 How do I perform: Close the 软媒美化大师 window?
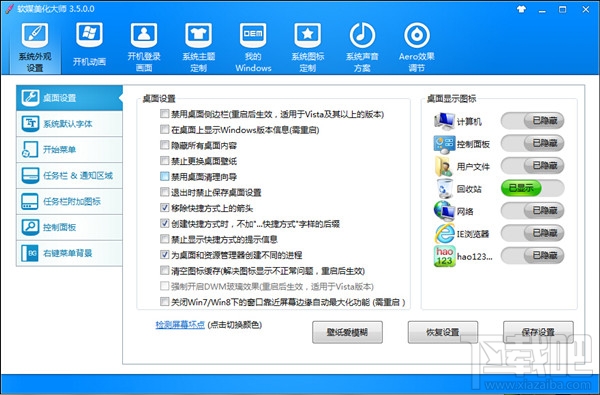tap(585, 10)
